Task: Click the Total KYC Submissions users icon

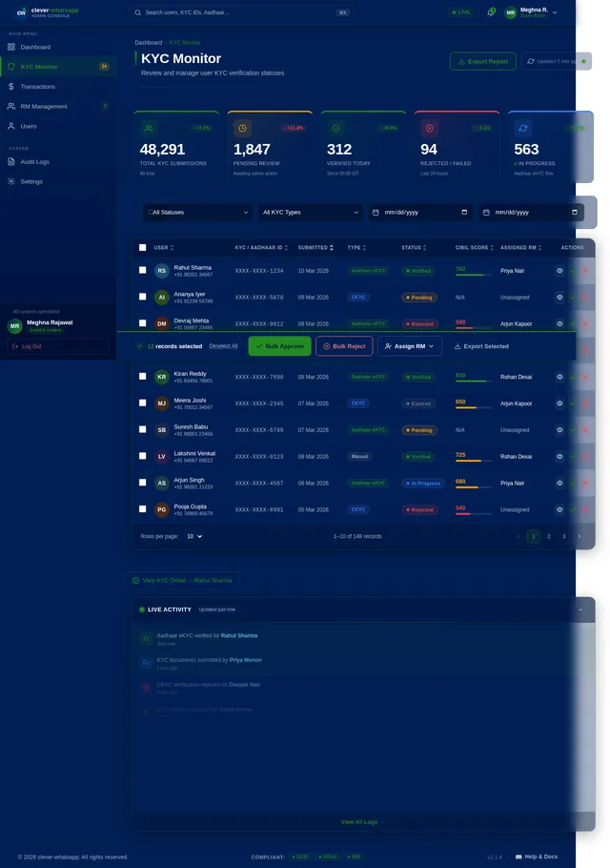Action: pos(149,128)
